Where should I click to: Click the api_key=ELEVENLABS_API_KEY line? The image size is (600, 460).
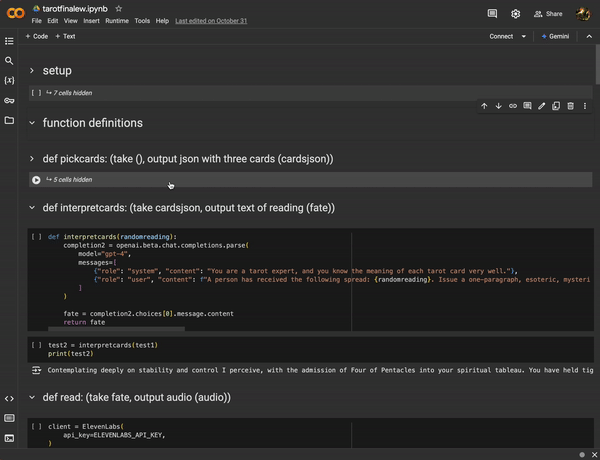[x=114, y=435]
